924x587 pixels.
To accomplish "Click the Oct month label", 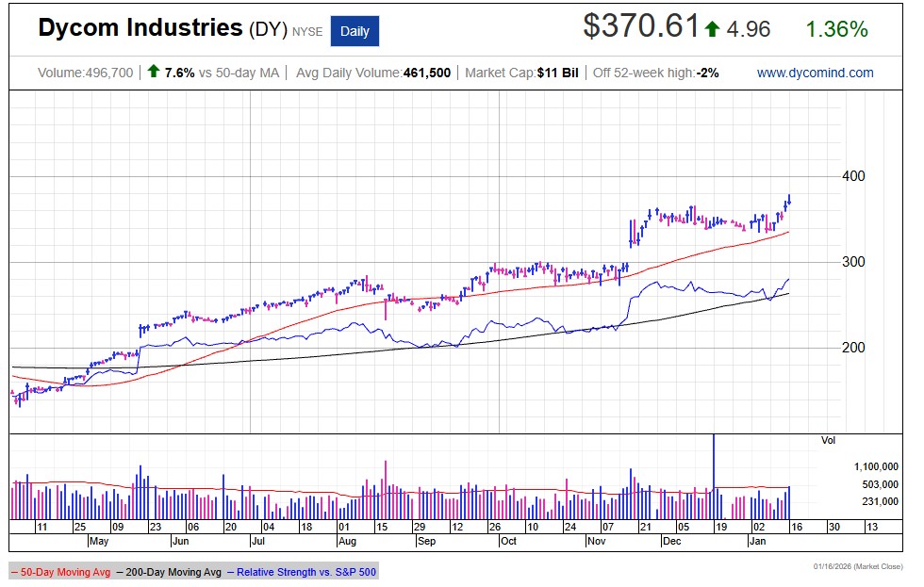I will coord(508,541).
